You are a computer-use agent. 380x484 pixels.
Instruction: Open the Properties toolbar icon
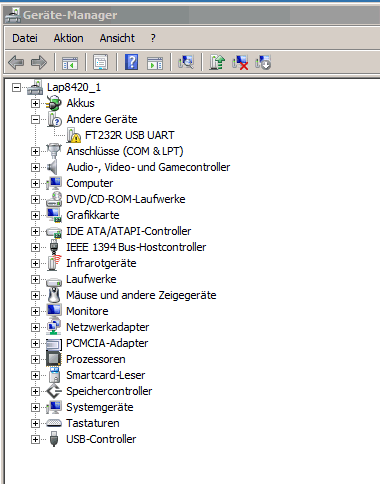coord(100,62)
